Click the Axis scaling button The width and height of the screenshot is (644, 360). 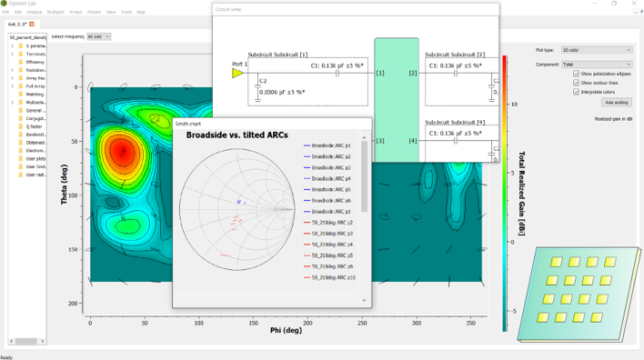pyautogui.click(x=617, y=103)
